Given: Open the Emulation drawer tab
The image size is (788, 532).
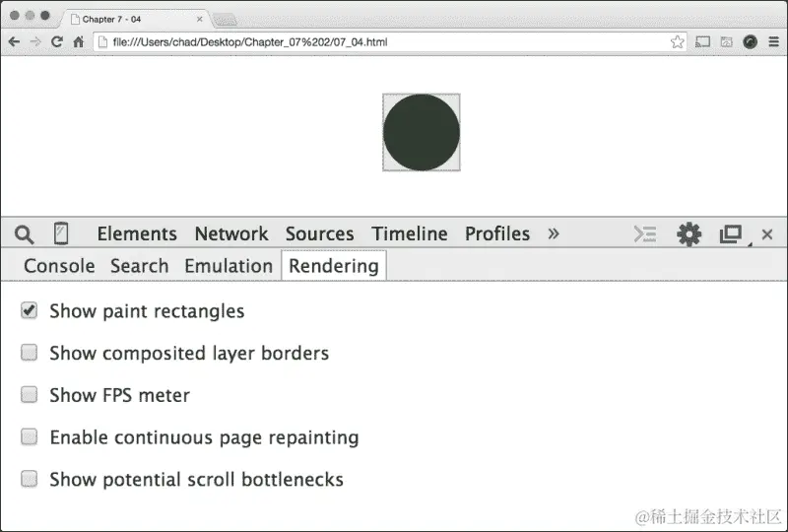Looking at the screenshot, I should (229, 266).
